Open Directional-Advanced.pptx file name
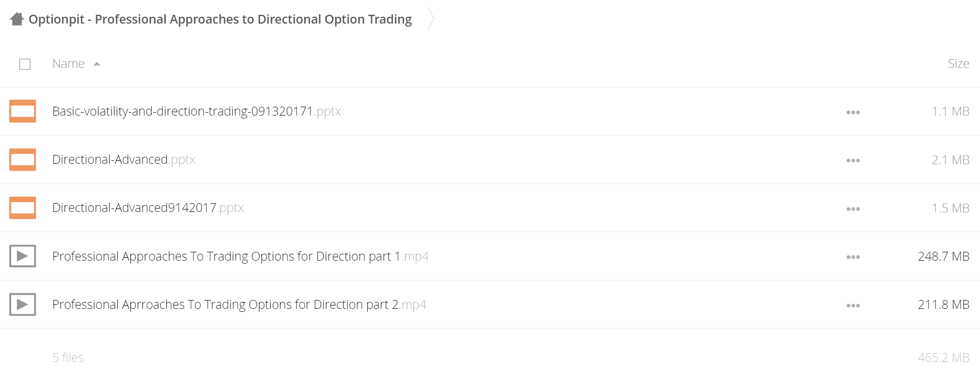The height and width of the screenshot is (390, 980). pos(124,159)
